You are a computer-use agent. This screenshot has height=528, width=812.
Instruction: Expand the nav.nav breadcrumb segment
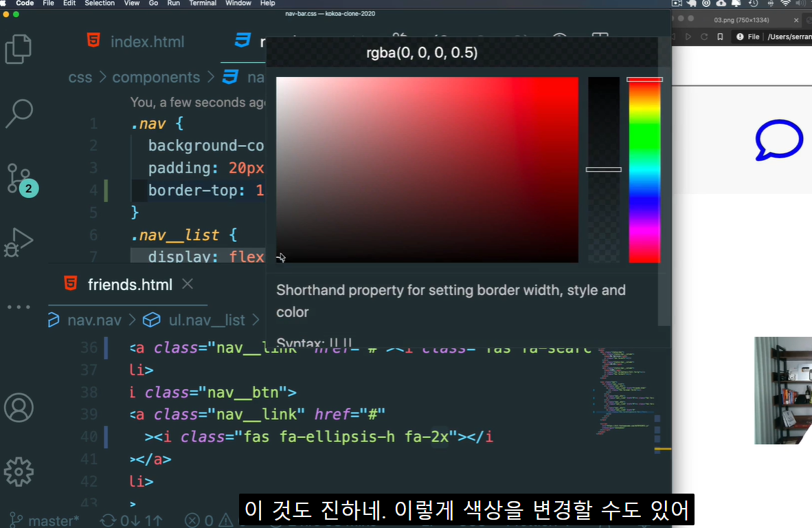(x=94, y=320)
